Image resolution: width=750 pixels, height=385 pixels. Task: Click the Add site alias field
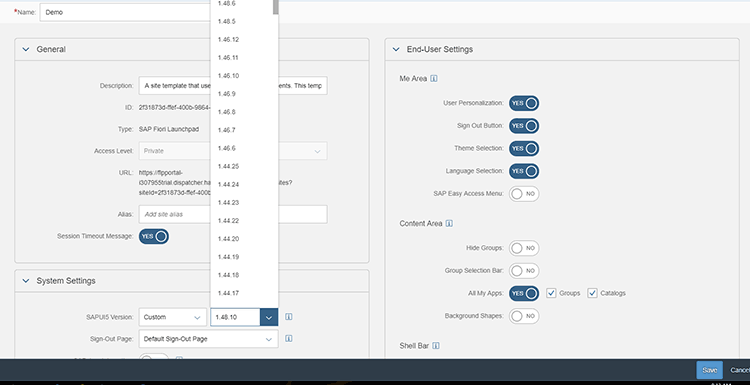[x=233, y=214]
